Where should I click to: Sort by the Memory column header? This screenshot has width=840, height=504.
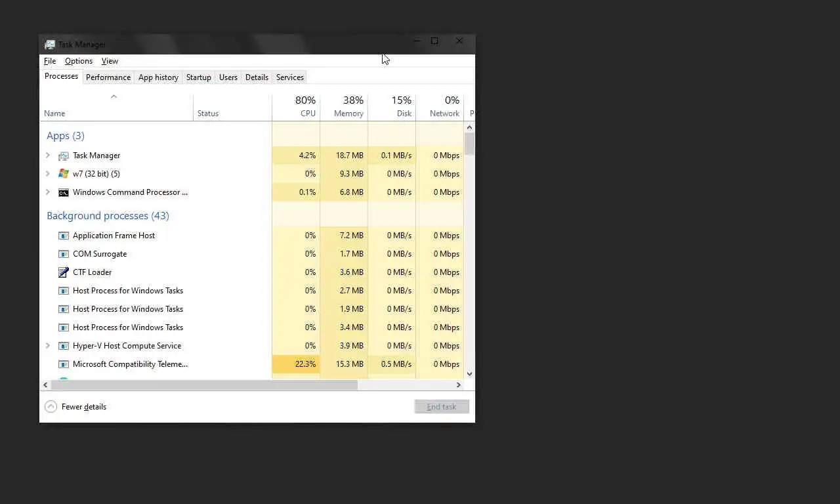[344, 108]
